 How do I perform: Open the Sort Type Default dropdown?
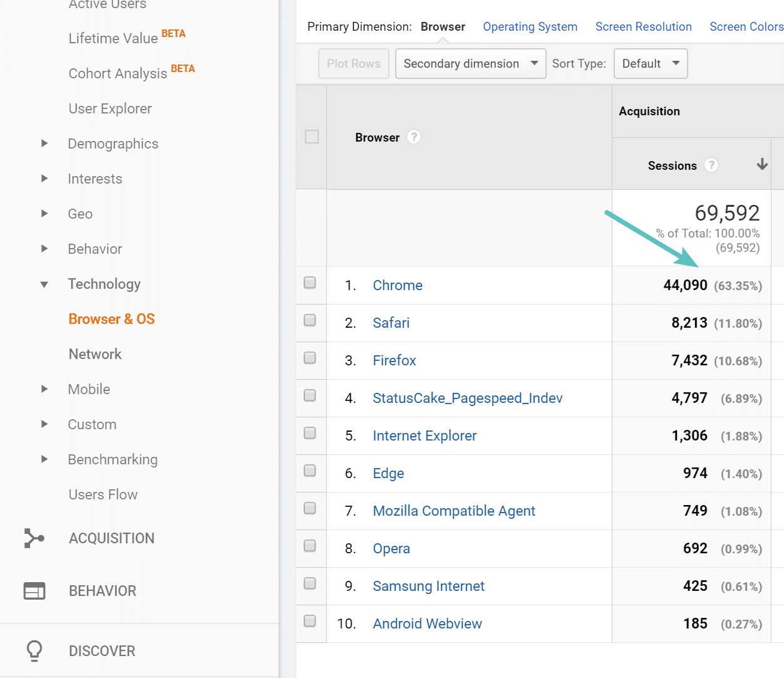pos(651,64)
